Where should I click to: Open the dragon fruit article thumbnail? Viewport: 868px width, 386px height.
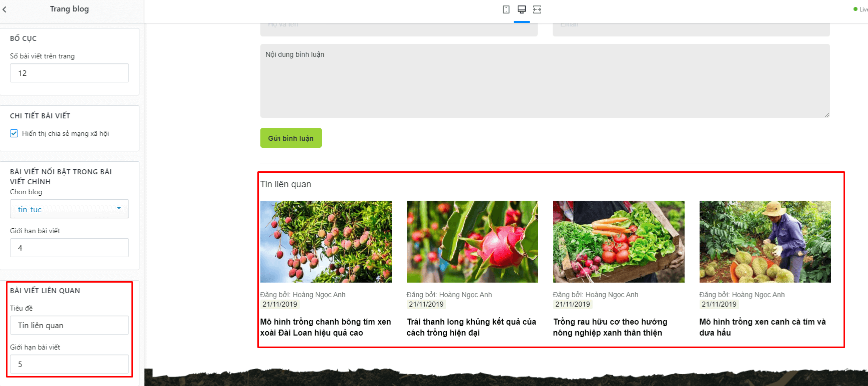coord(472,242)
